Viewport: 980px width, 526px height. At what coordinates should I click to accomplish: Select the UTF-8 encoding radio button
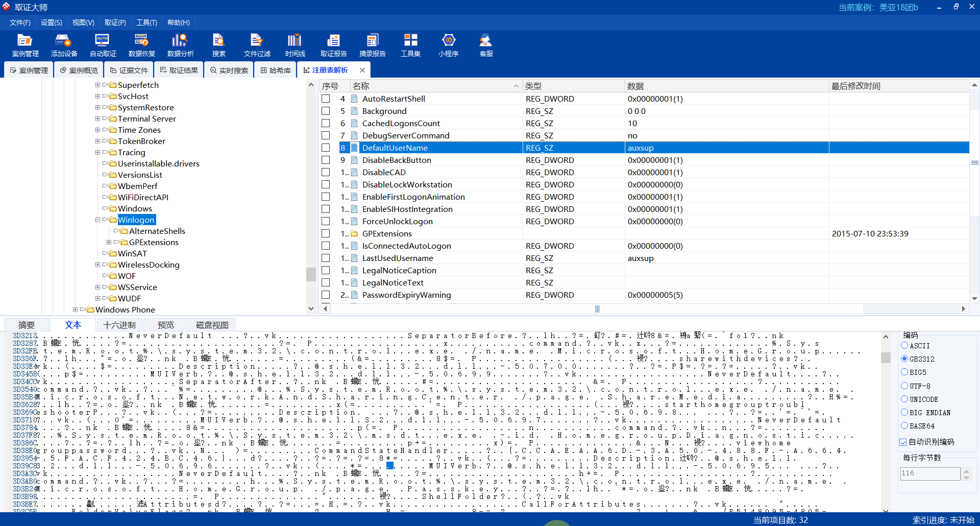tap(904, 386)
